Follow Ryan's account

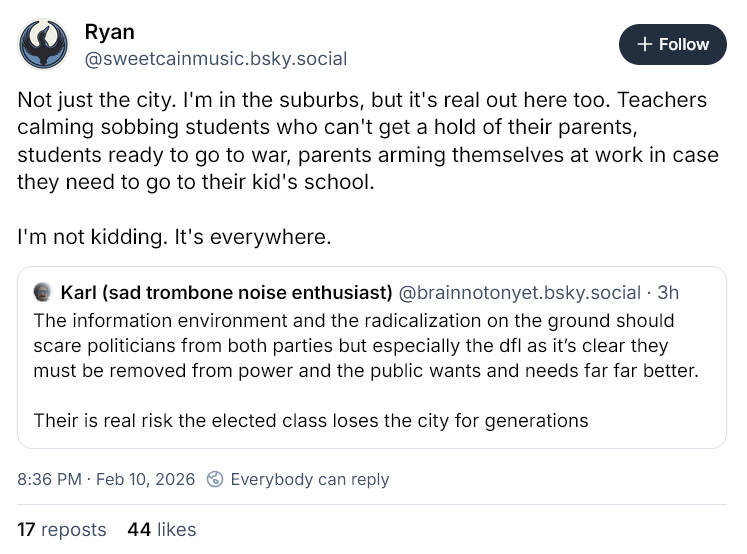point(672,45)
